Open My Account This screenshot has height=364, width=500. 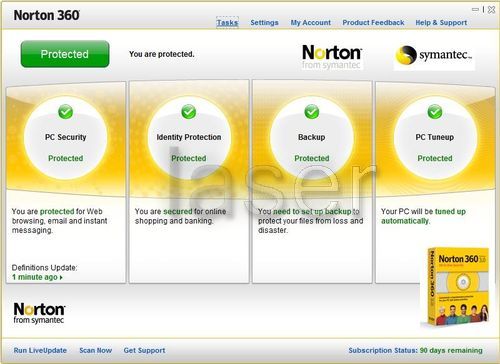pyautogui.click(x=311, y=22)
